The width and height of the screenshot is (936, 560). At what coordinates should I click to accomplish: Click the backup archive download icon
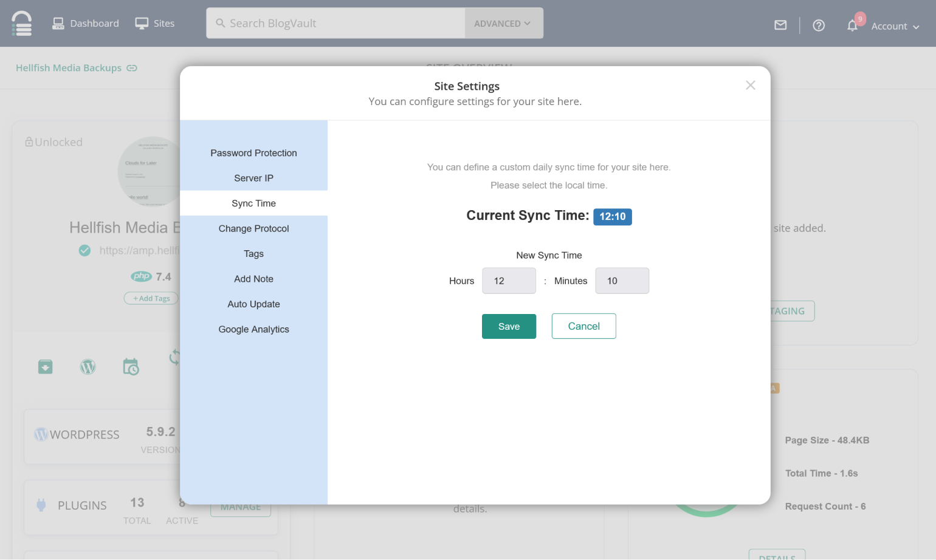pyautogui.click(x=46, y=367)
